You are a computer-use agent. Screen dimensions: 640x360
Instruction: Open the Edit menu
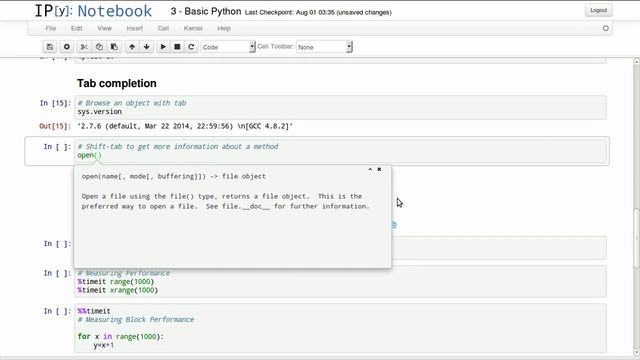(76, 28)
